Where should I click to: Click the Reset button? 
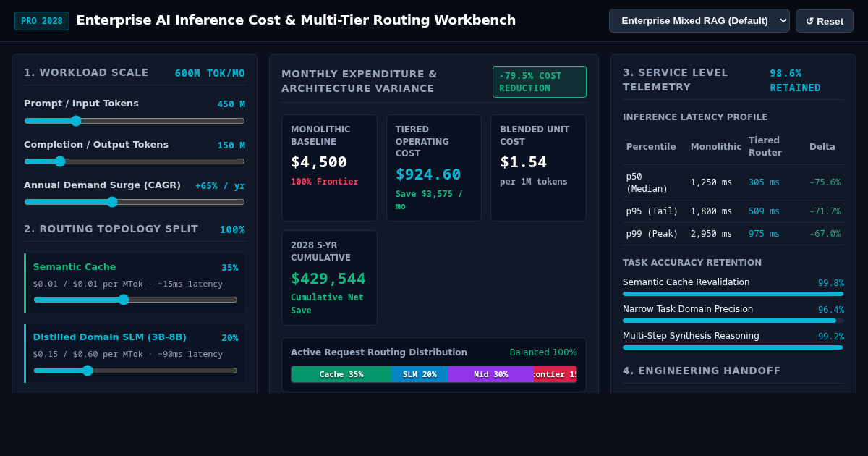click(x=825, y=21)
